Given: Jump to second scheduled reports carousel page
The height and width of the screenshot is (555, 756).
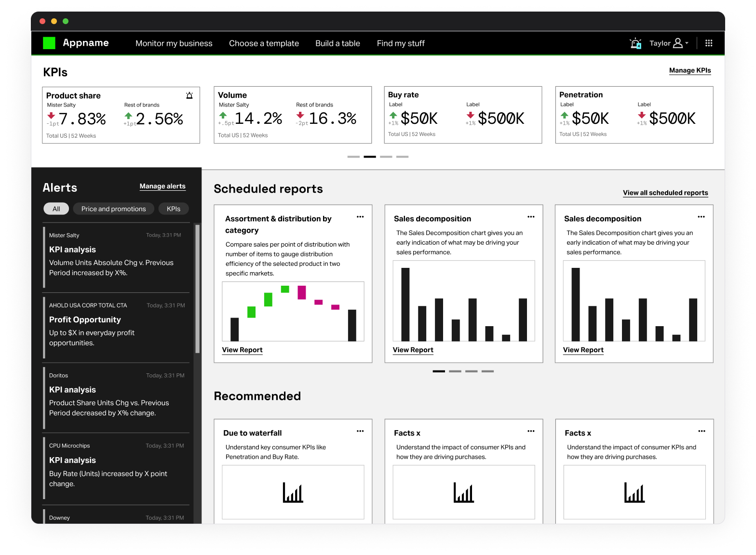Looking at the screenshot, I should pos(455,371).
